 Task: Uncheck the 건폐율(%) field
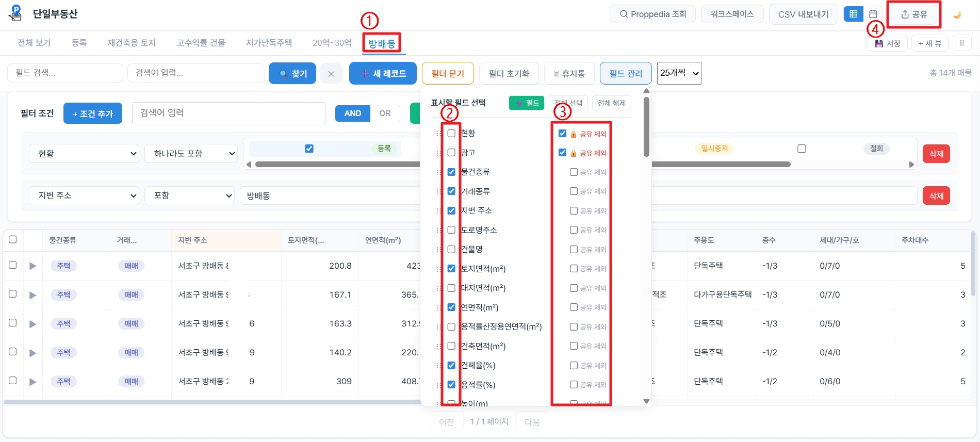click(451, 365)
